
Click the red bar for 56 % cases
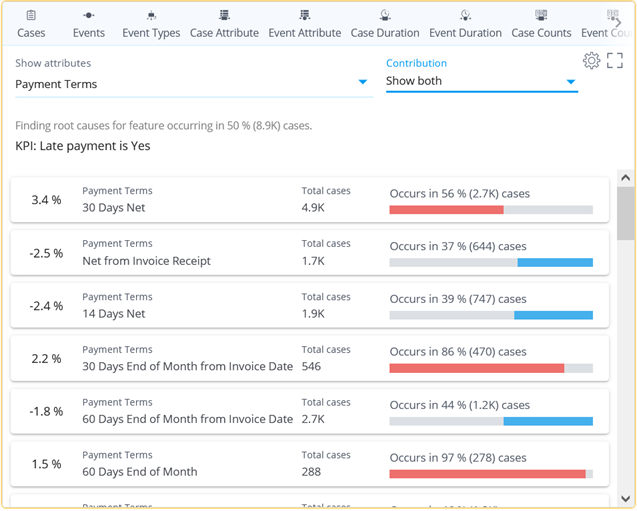[446, 210]
